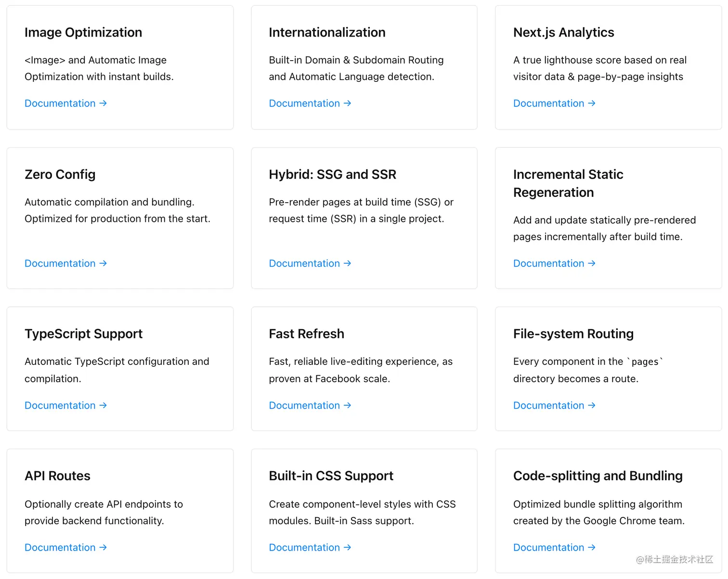Select the Built-in CSS Support title
The image size is (728, 579).
click(331, 476)
